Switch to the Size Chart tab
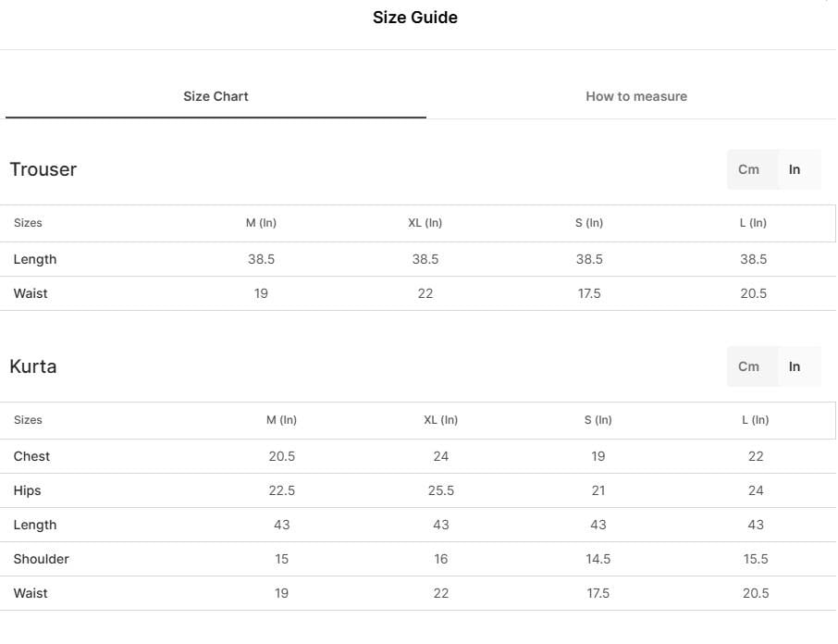Image resolution: width=838 pixels, height=644 pixels. [x=216, y=97]
